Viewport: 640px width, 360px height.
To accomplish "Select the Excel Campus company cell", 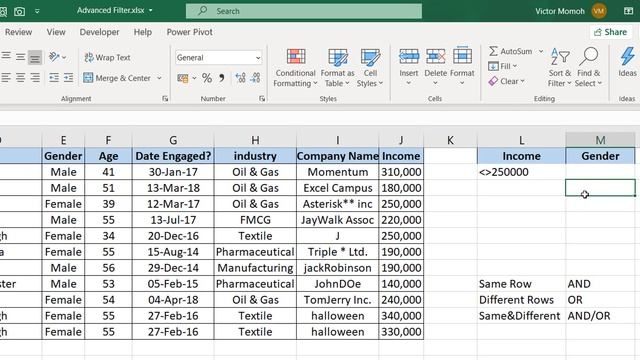I will 338,188.
